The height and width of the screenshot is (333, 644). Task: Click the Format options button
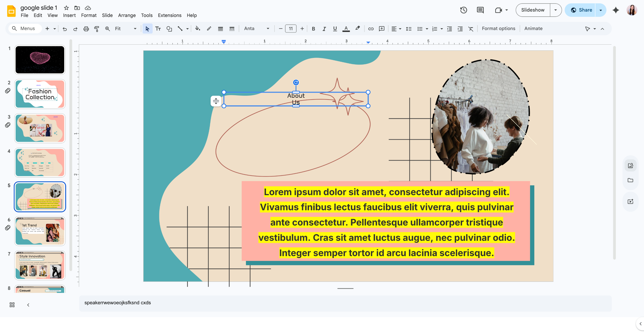tap(498, 29)
